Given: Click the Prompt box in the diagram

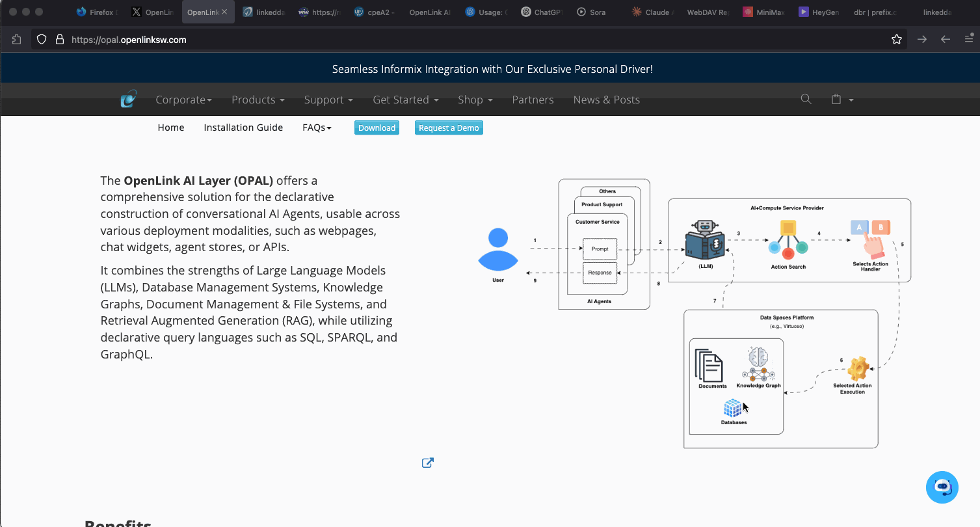Looking at the screenshot, I should point(600,249).
